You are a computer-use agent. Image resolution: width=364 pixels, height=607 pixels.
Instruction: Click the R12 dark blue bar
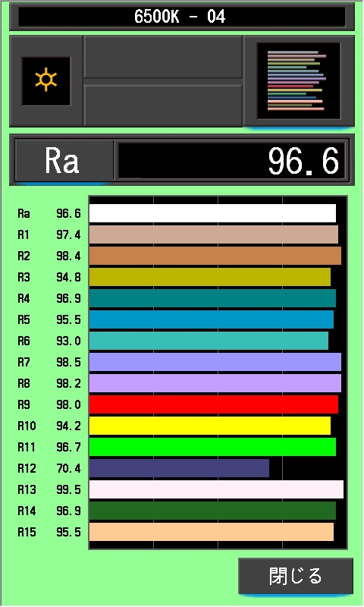(179, 468)
